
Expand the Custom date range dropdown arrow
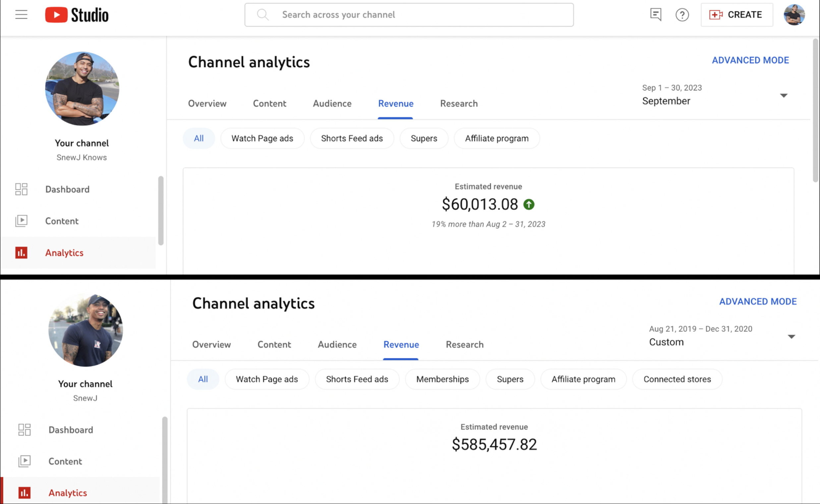(791, 337)
